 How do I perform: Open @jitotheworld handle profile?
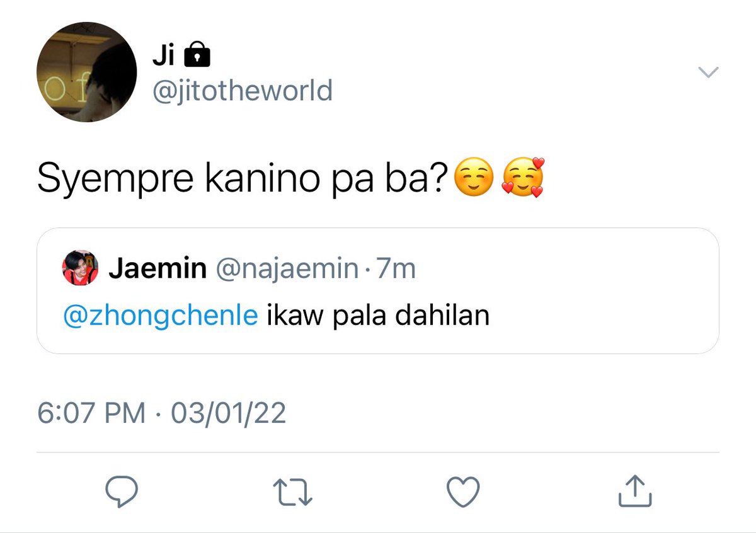242,91
